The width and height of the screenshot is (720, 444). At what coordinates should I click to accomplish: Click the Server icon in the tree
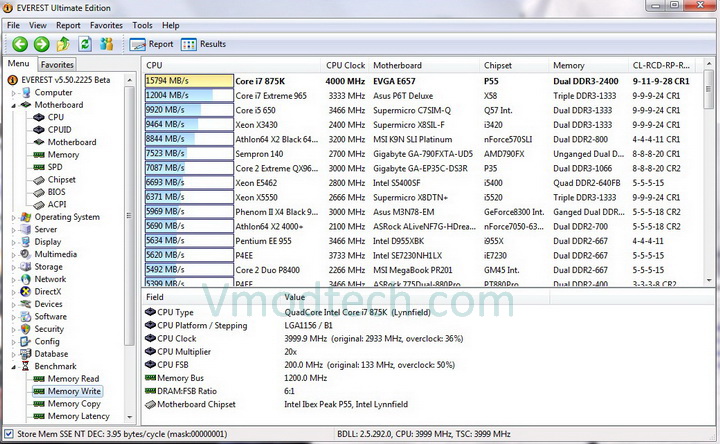click(26, 229)
